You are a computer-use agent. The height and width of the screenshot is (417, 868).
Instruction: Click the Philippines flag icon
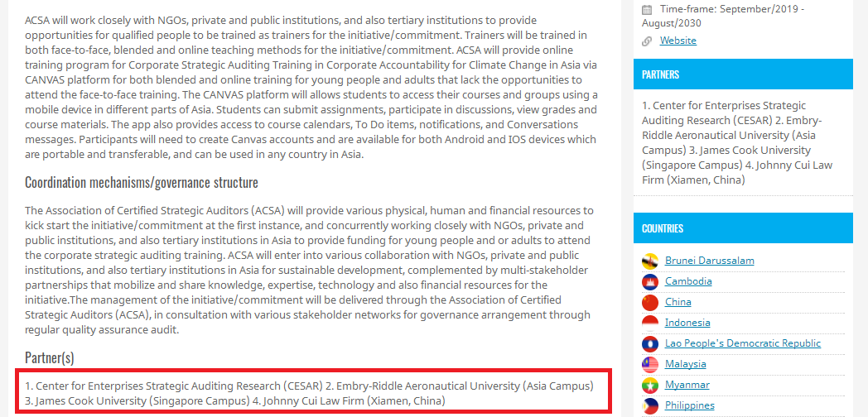tap(650, 406)
